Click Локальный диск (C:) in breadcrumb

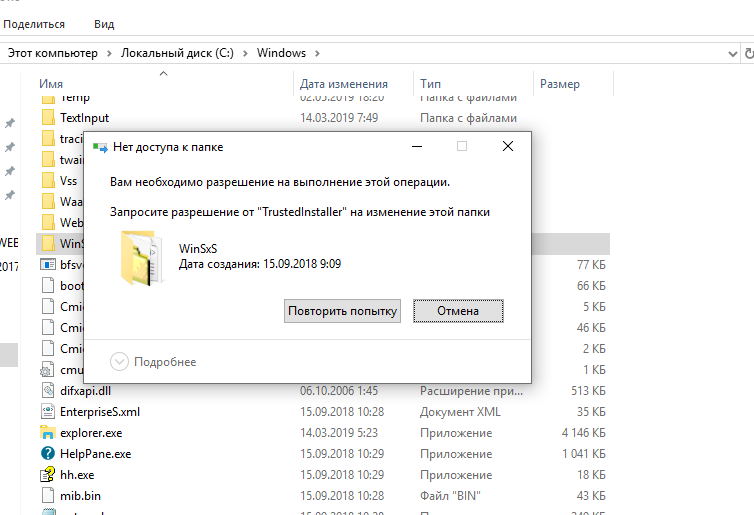[177, 53]
